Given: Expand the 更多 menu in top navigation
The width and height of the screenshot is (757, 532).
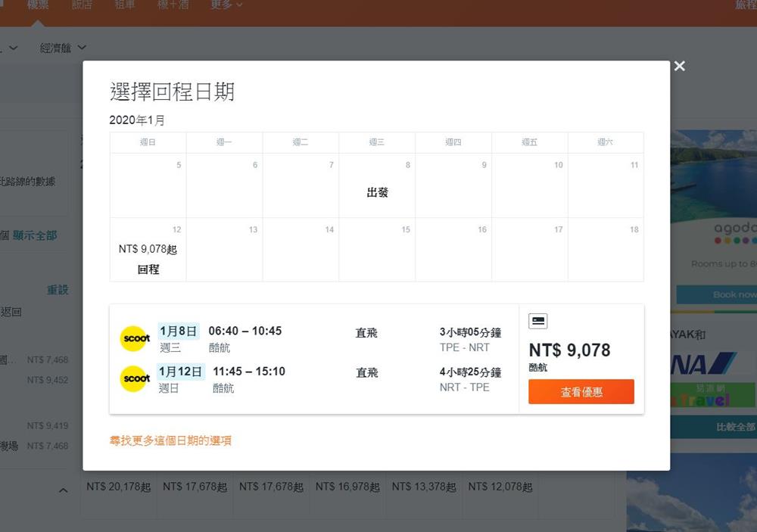Looking at the screenshot, I should click(226, 5).
